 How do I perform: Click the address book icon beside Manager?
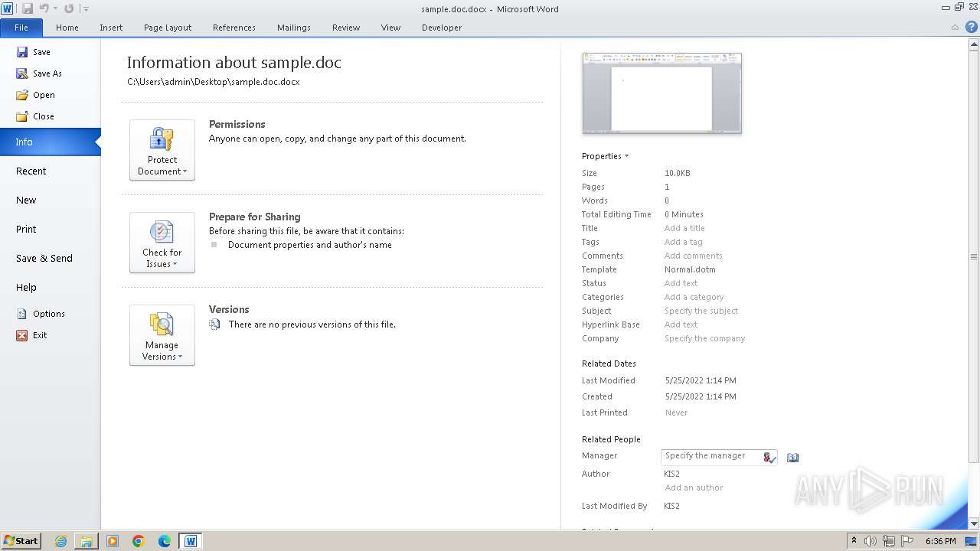point(792,458)
